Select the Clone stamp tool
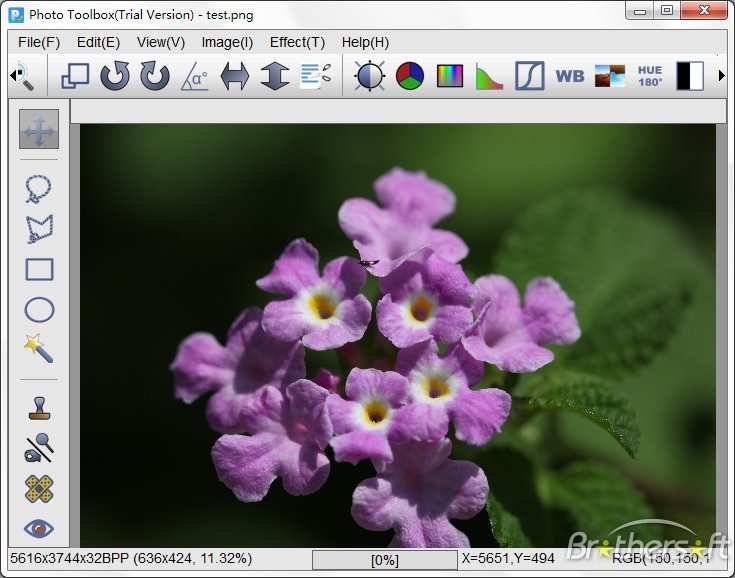The height and width of the screenshot is (578, 735). (39, 408)
